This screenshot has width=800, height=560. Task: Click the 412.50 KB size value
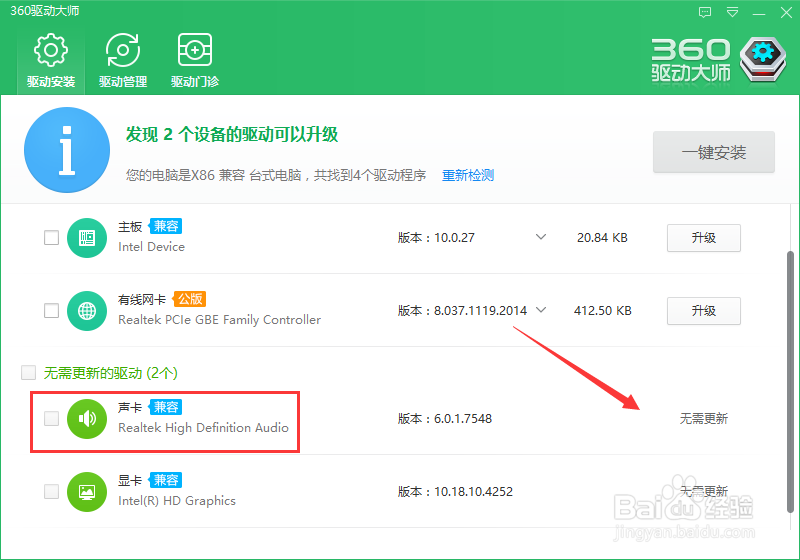[x=603, y=311]
